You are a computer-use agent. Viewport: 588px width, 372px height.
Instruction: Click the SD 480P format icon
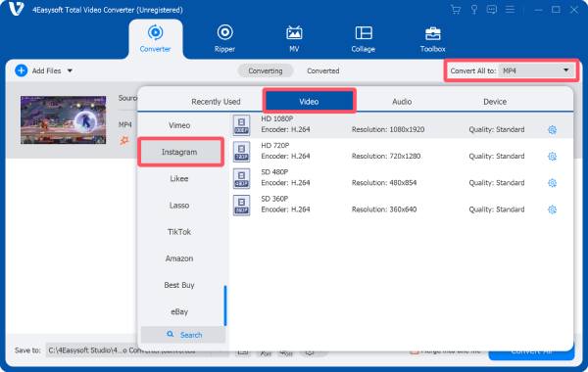point(241,178)
